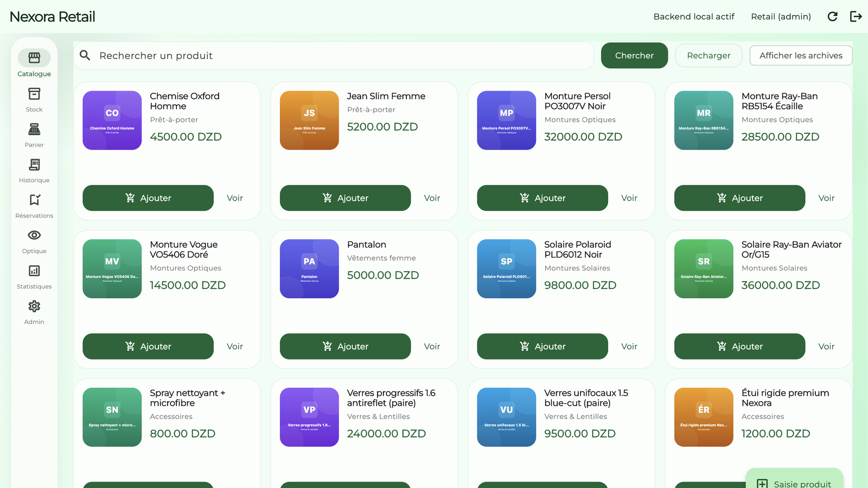Click the Verres unifocaux 1.5 thumbnail

507,417
